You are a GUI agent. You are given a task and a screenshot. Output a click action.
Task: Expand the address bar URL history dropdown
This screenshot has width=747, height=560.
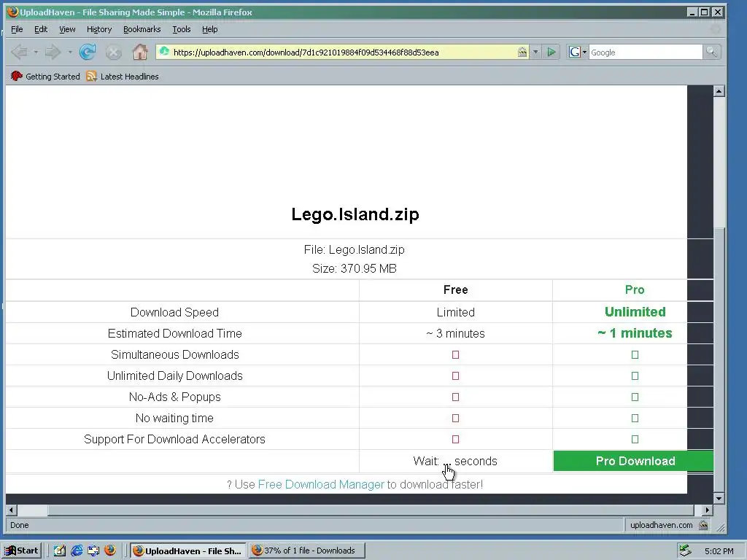[535, 52]
